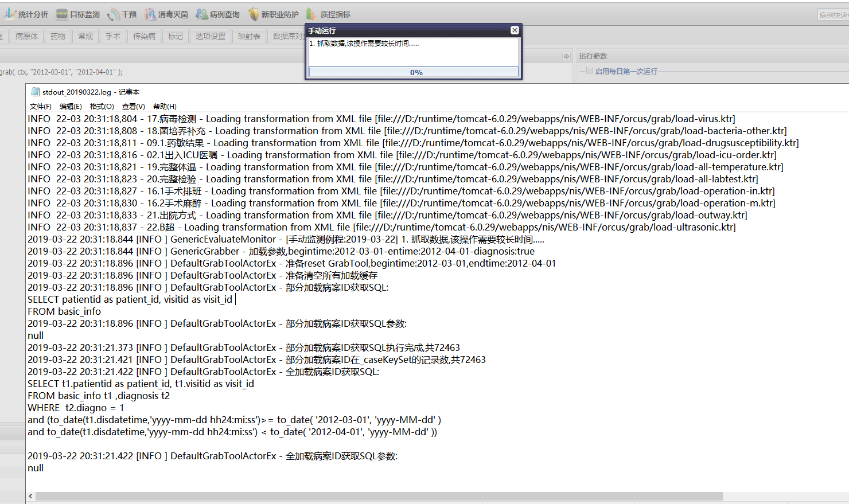Click the grab( ctx, "2012-03-01" code line
Image resolution: width=849 pixels, height=504 pixels.
pyautogui.click(x=61, y=72)
